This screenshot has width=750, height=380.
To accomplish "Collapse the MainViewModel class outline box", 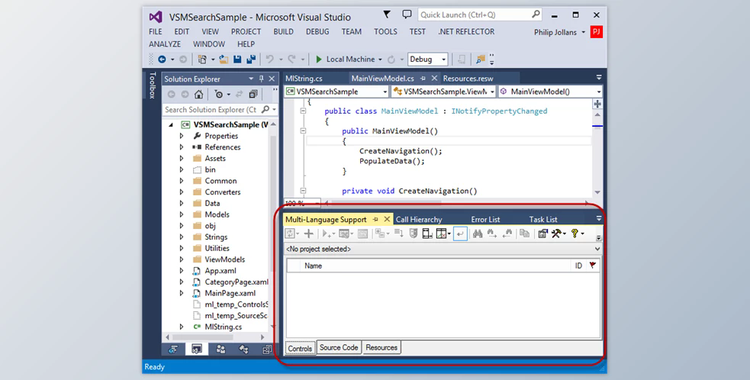I will click(x=303, y=111).
